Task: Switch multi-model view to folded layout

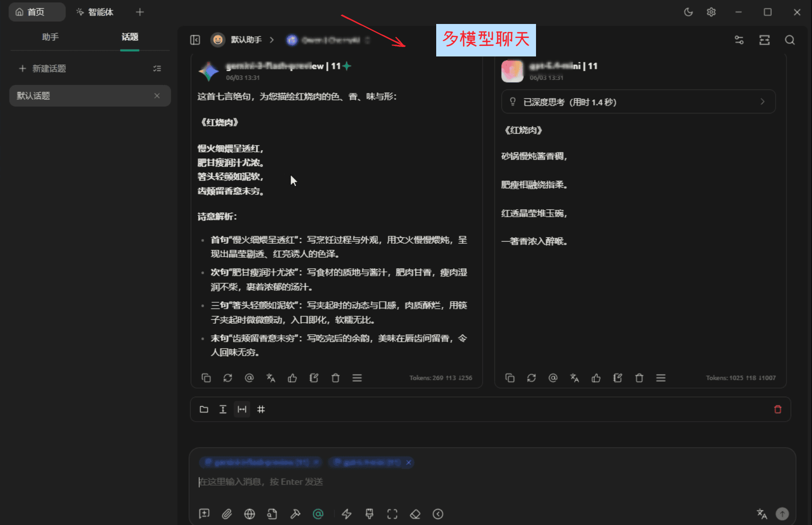Action: pyautogui.click(x=204, y=410)
